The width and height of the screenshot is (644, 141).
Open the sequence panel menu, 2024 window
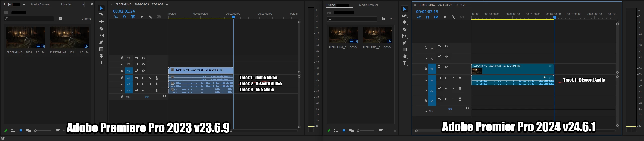(x=470, y=5)
